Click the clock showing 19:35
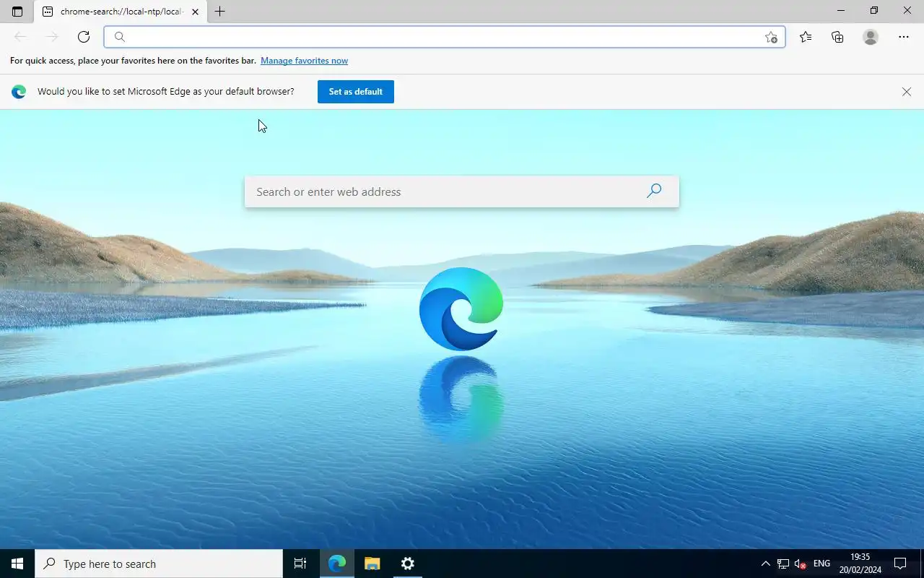This screenshot has height=578, width=924. (860, 564)
